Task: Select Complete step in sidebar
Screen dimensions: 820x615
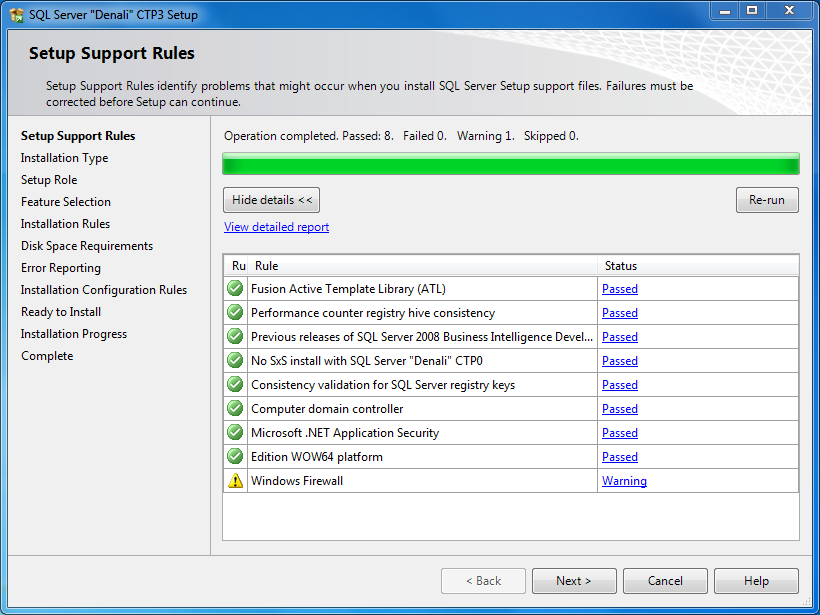Action: tap(47, 356)
